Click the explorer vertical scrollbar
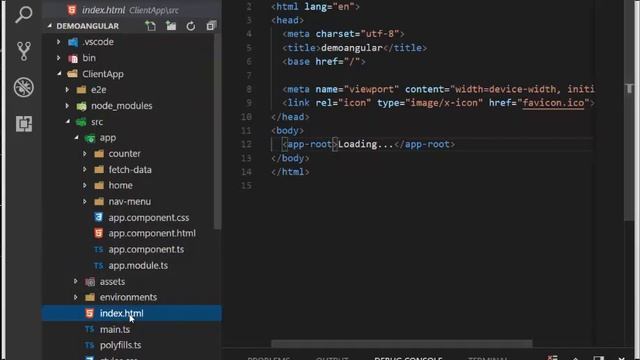Screen dimensions: 640x360 point(217,131)
